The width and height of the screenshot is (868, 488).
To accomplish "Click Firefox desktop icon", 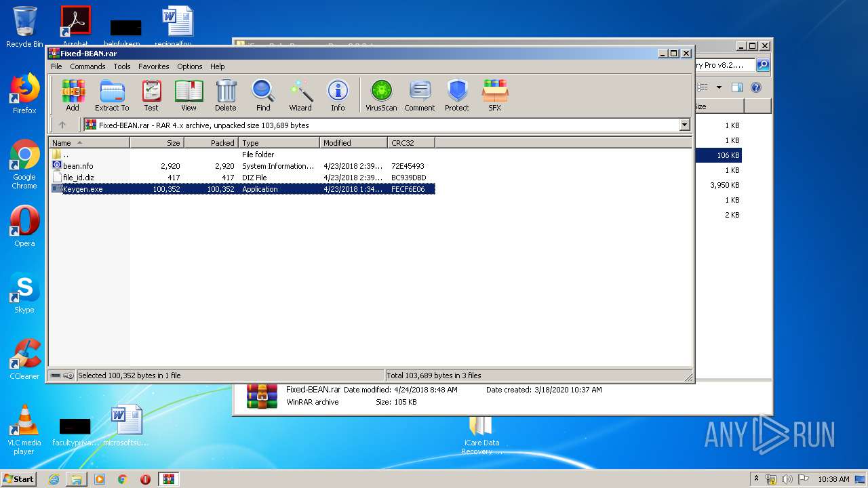I will (24, 94).
